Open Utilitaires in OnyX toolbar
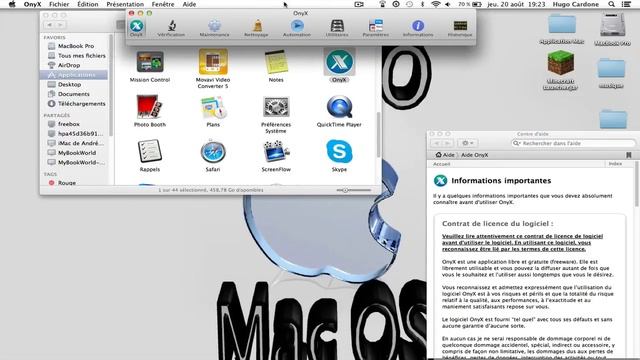The width and height of the screenshot is (640, 360). [x=337, y=28]
